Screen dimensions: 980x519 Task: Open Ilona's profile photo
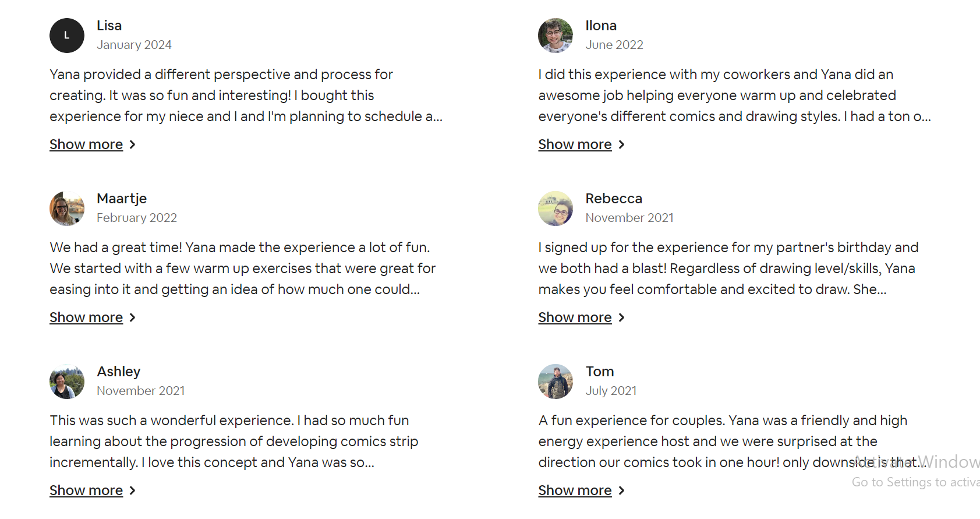pyautogui.click(x=556, y=36)
